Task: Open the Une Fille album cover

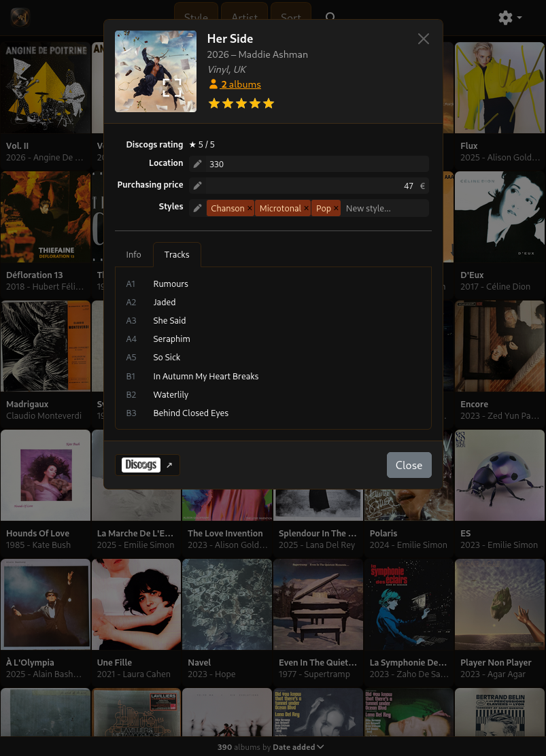Action: pos(137,604)
